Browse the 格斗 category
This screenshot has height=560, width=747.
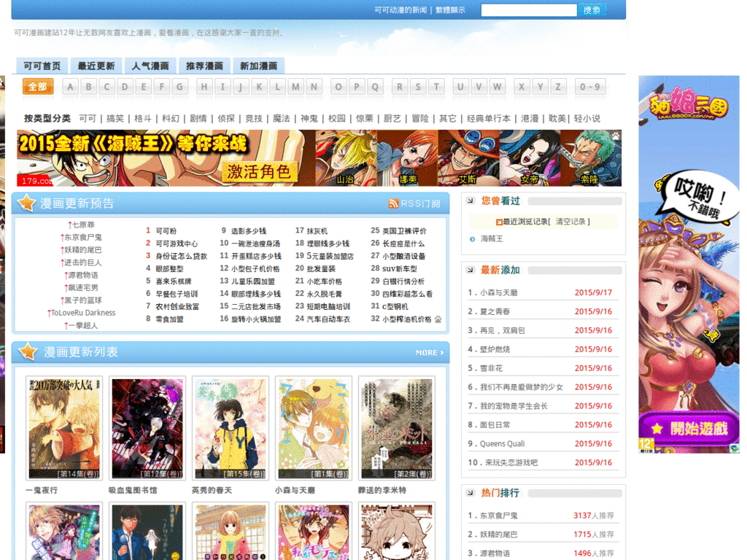tap(142, 118)
